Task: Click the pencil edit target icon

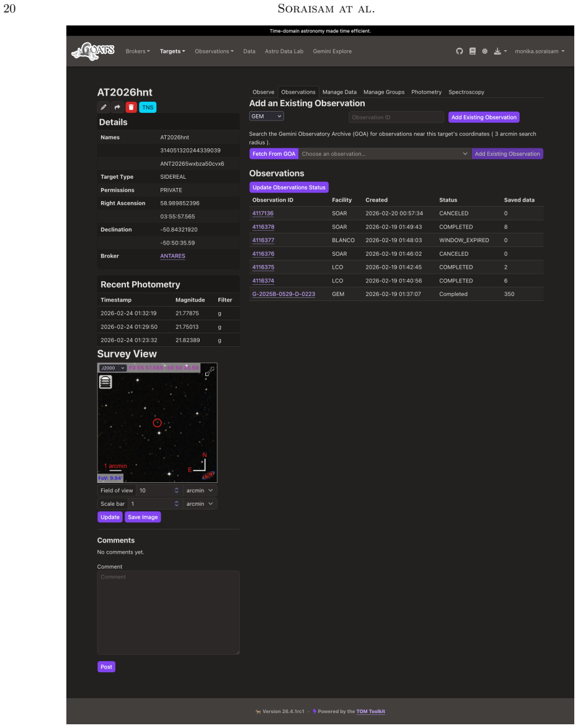Action: 104,107
